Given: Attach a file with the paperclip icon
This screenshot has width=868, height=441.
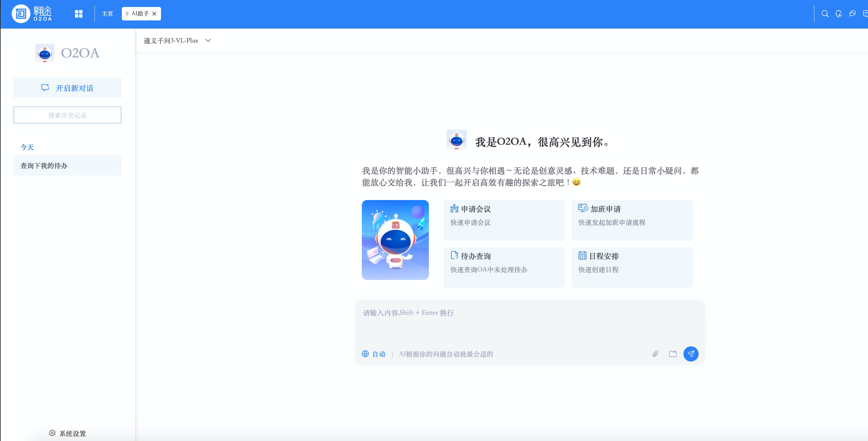Looking at the screenshot, I should [655, 354].
